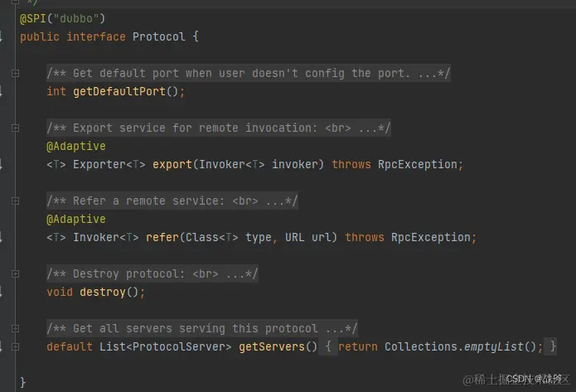Click the 'default' keyword

[70, 346]
